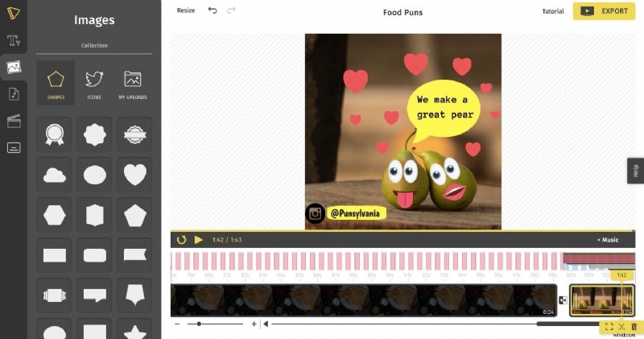Open the Subtitles panel in sidebar
644x339 pixels.
coord(13,147)
